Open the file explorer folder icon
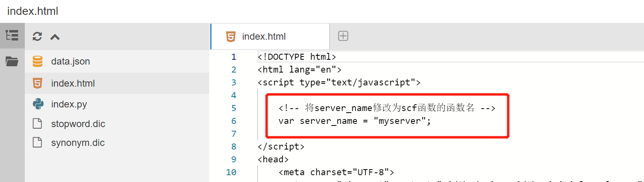 coord(12,61)
